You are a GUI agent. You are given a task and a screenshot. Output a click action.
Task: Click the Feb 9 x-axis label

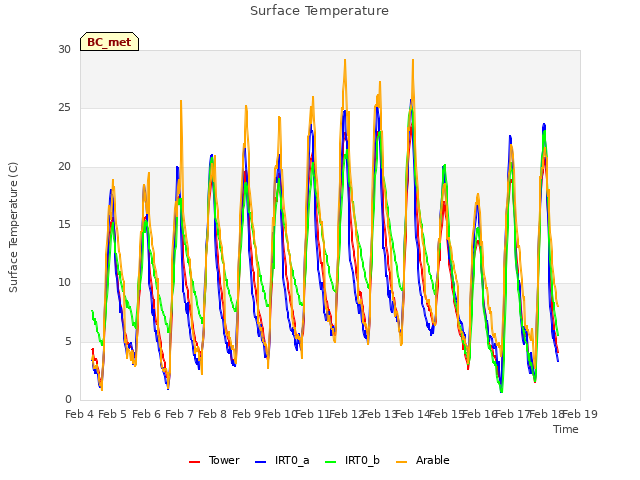246,414
